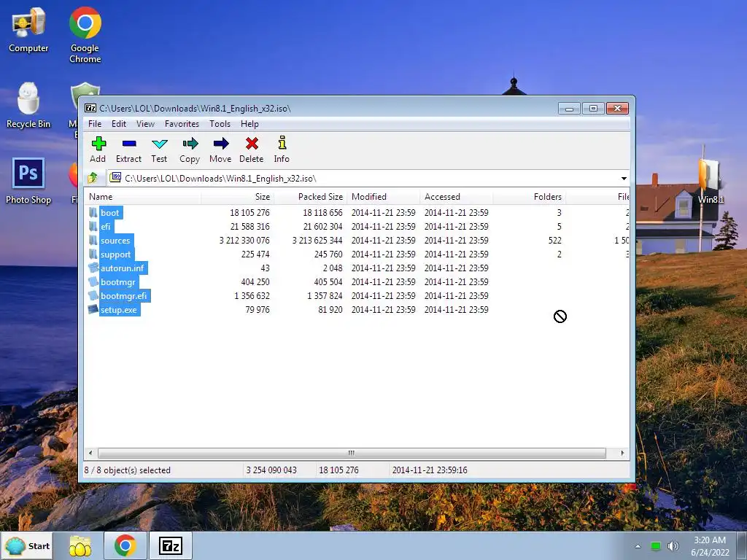Click the scrollbar right arrow
The width and height of the screenshot is (747, 560).
point(622,453)
